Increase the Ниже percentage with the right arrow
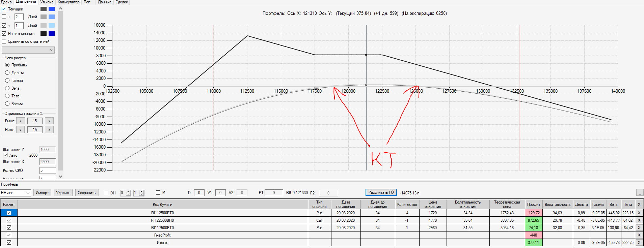This screenshot has height=248, width=644. (49, 130)
